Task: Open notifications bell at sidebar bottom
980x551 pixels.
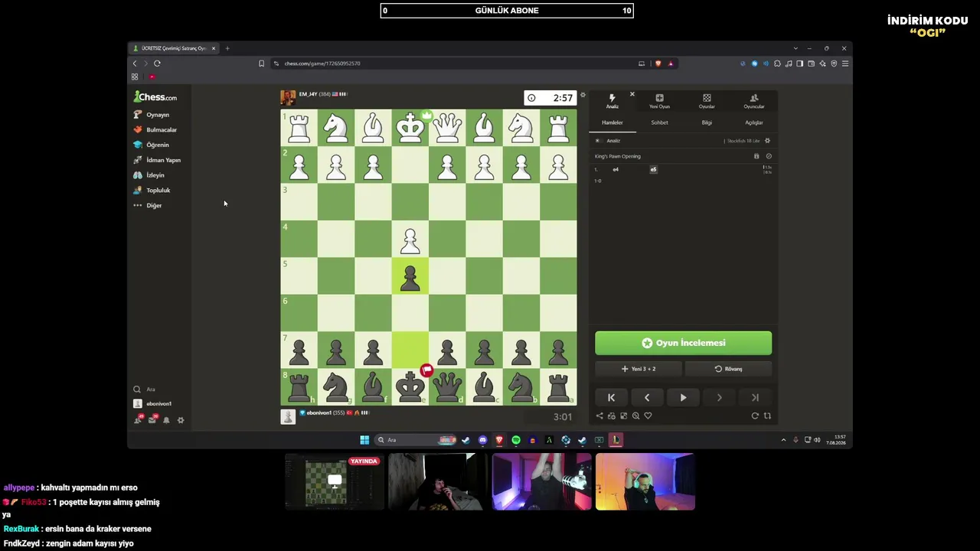Action: [x=166, y=420]
